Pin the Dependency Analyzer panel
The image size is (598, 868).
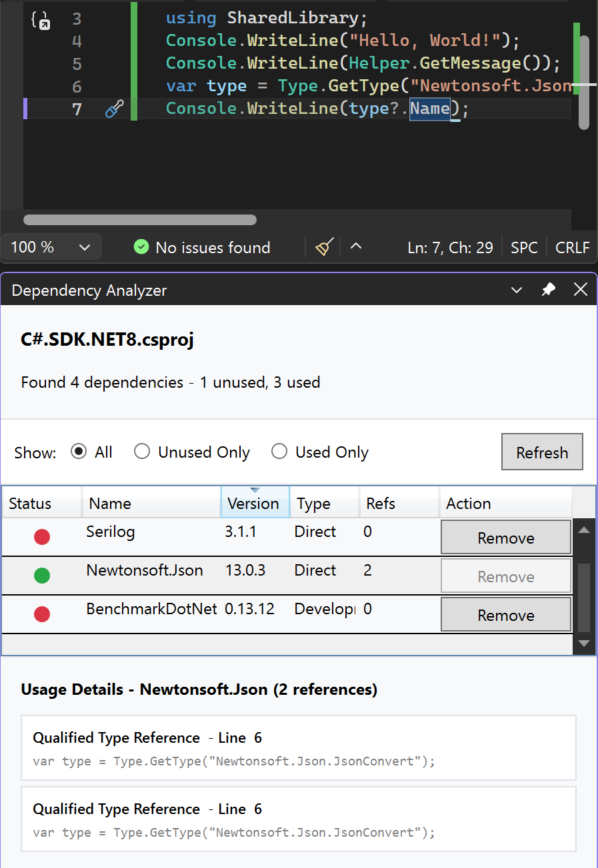tap(549, 290)
